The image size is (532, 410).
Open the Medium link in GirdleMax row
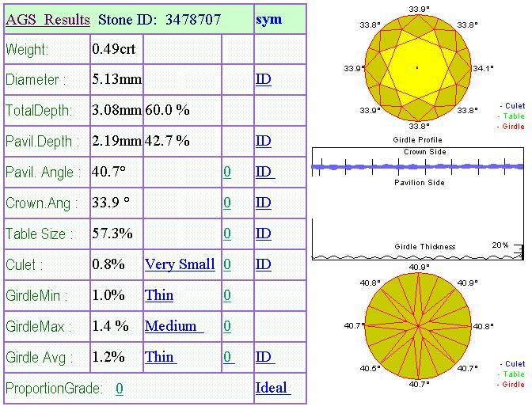tap(174, 326)
